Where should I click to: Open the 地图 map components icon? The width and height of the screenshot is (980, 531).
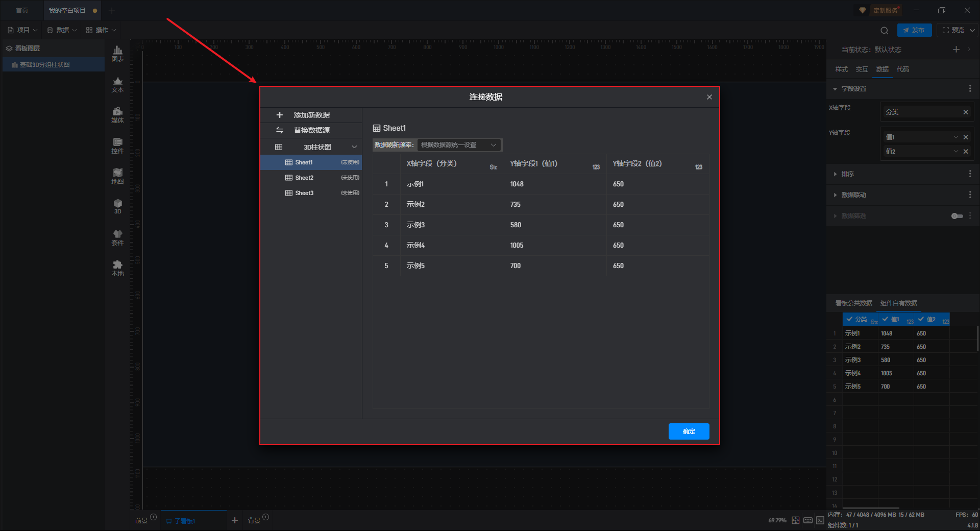pos(117,176)
